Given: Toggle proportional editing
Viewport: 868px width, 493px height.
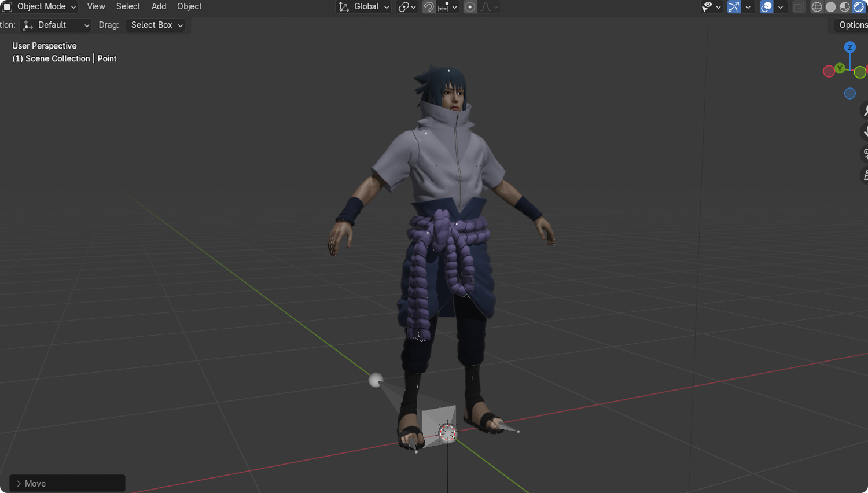Looking at the screenshot, I should (x=470, y=7).
